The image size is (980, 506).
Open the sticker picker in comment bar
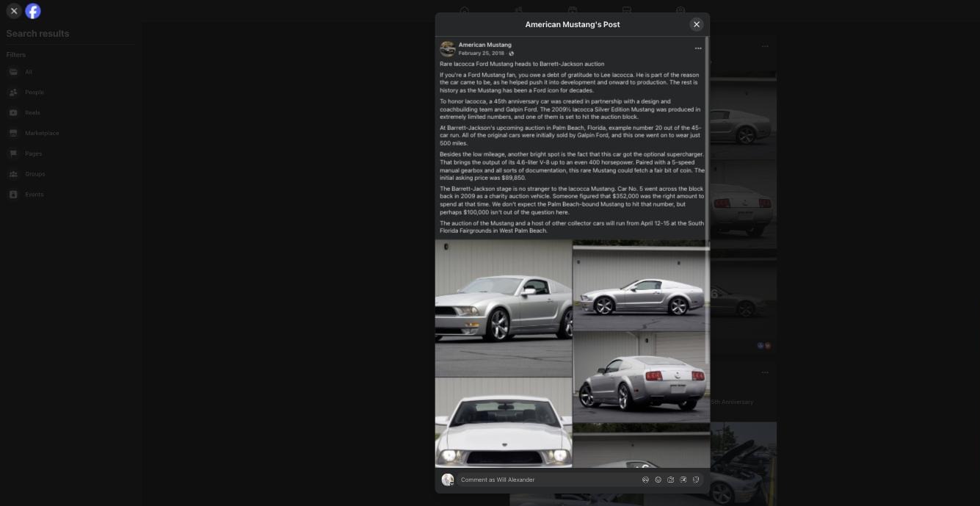click(x=696, y=480)
